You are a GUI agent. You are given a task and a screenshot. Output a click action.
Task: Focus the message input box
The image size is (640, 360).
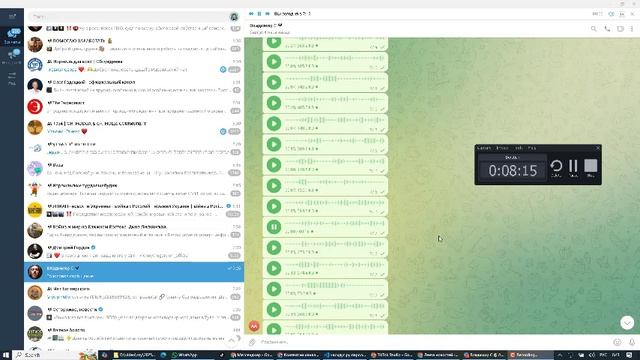pos(435,342)
